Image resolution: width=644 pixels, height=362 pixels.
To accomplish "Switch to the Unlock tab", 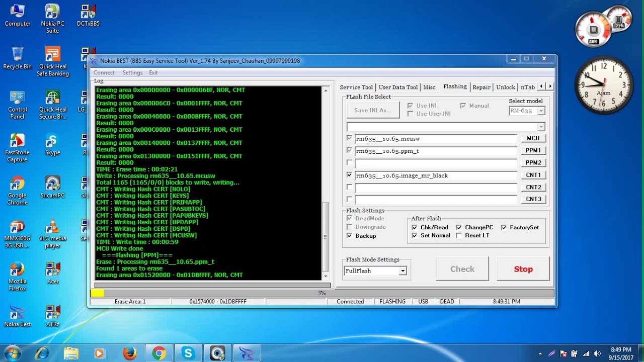I will point(506,87).
